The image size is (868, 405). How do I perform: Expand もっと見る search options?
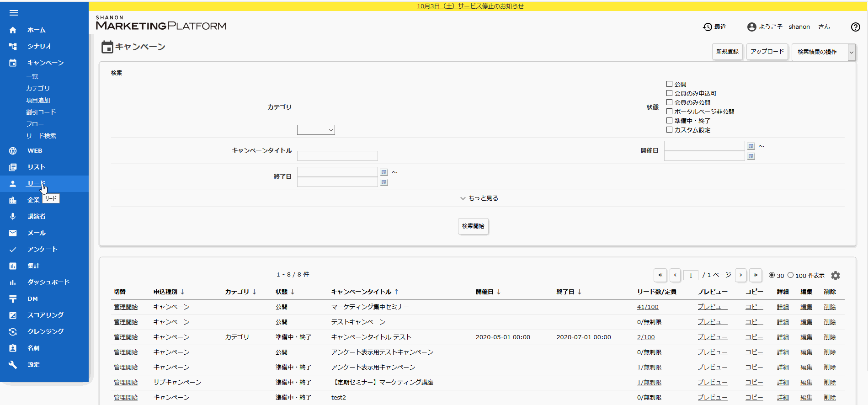(479, 198)
